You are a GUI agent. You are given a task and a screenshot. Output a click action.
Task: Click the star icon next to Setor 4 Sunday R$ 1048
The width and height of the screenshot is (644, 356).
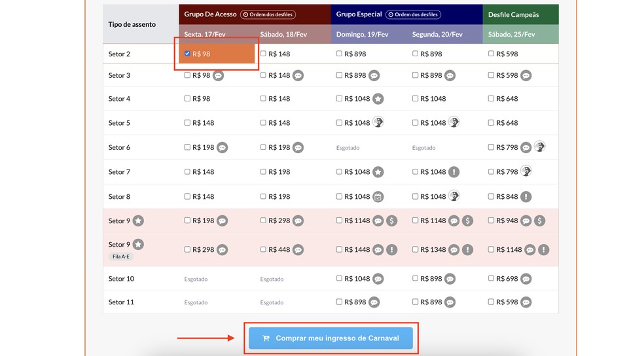click(x=378, y=99)
